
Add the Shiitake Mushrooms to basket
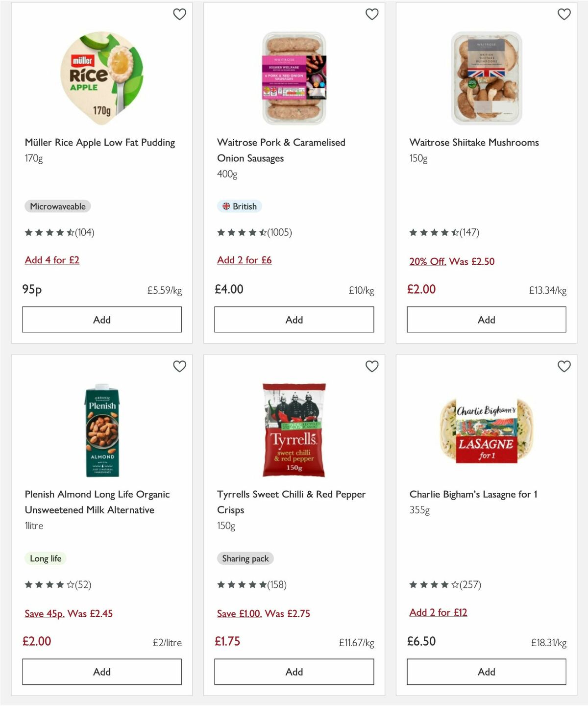486,319
